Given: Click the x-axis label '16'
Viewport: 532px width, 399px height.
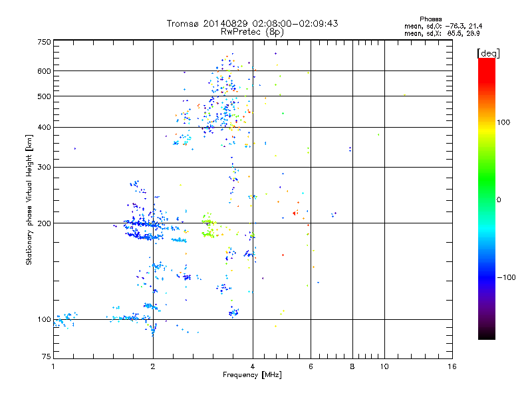Looking at the screenshot, I should [x=452, y=366].
